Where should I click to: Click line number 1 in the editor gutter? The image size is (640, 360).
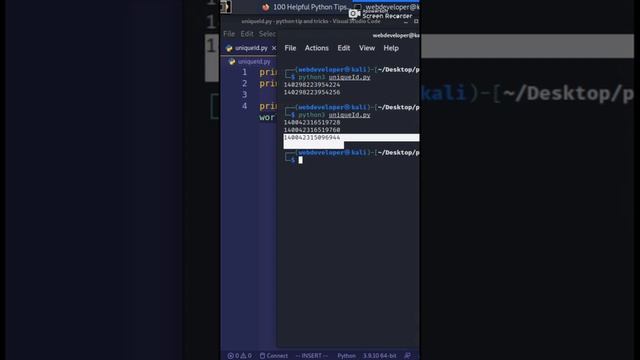click(244, 72)
